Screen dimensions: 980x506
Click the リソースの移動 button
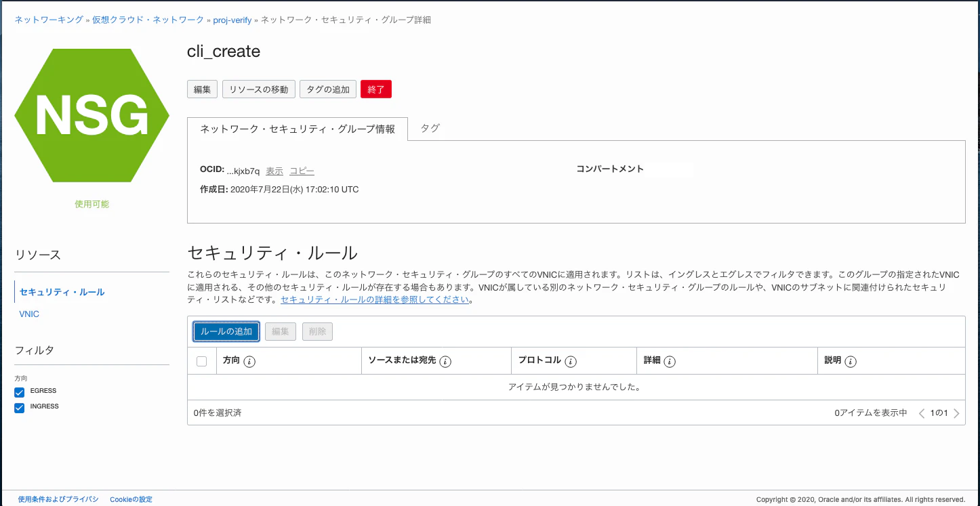coord(259,89)
